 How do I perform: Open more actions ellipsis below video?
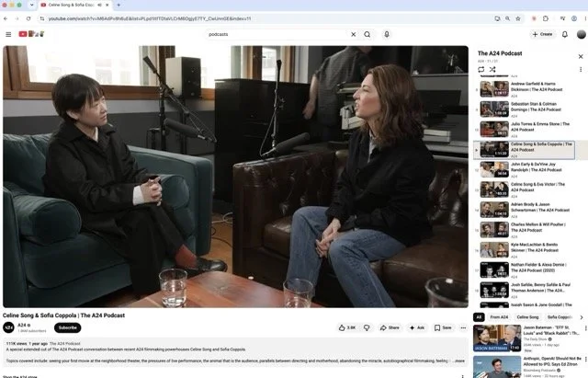[463, 327]
